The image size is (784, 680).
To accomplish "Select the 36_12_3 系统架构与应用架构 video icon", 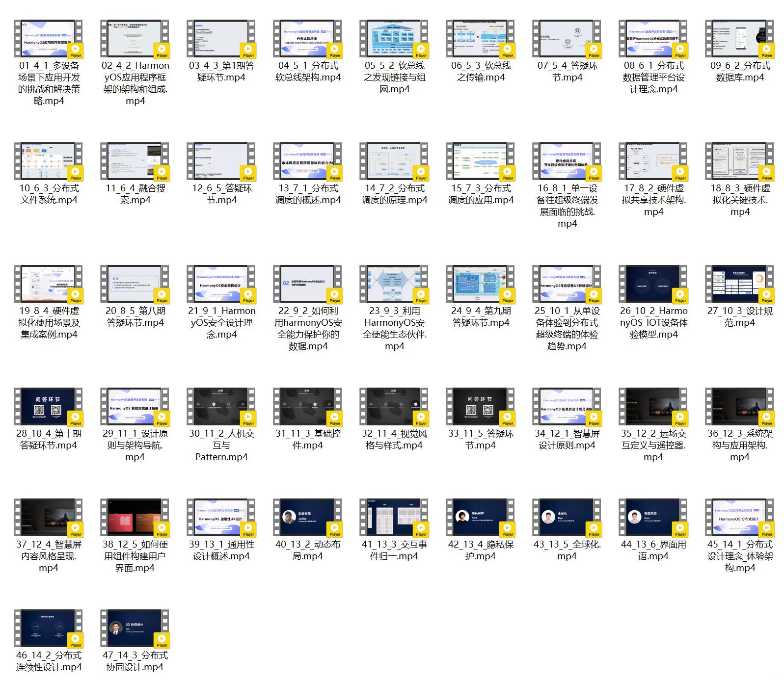I will 739,407.
